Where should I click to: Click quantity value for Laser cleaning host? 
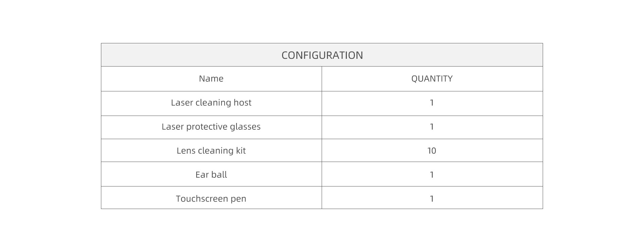[x=432, y=103]
